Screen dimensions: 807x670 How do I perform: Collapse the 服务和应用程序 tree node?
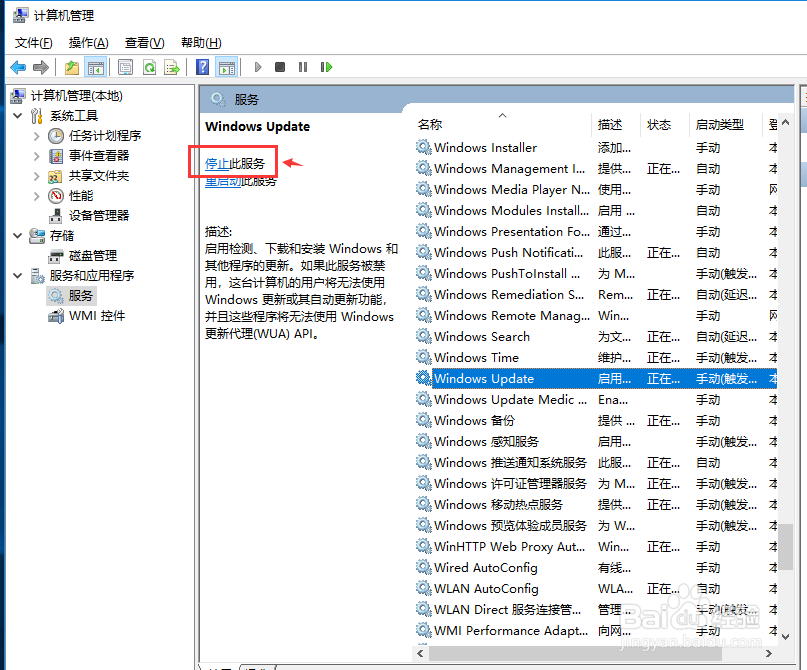[x=18, y=276]
